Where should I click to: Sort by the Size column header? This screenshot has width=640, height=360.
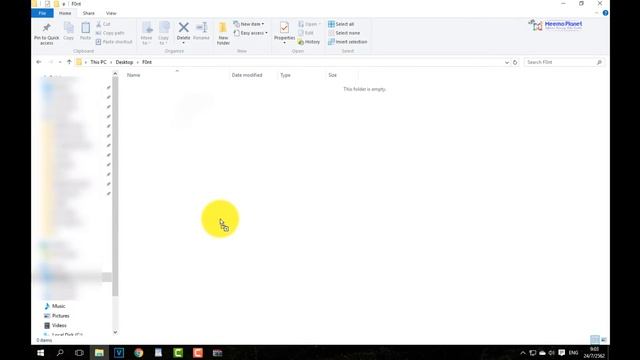coord(333,75)
